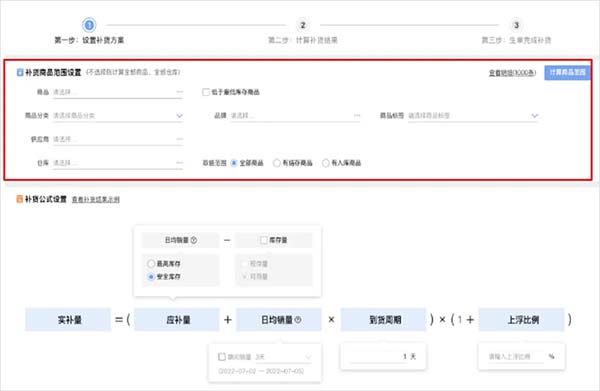The width and height of the screenshot is (600, 391).
Task: Tick the 库存量 checkbox in popup header
Action: [264, 240]
